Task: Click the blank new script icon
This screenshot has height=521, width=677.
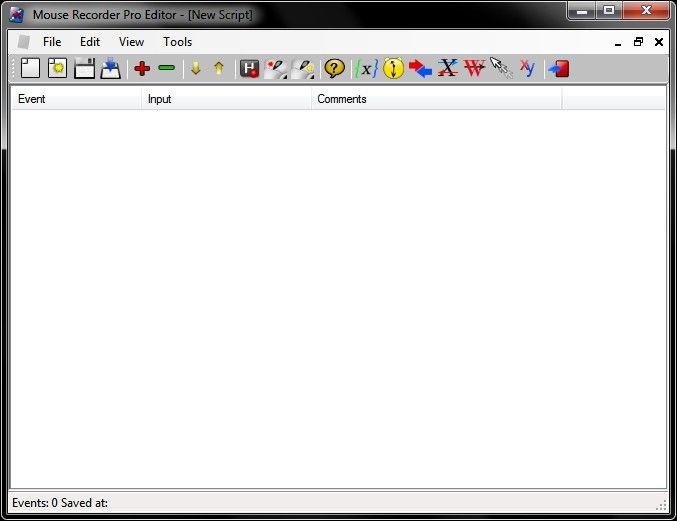Action: (30, 68)
